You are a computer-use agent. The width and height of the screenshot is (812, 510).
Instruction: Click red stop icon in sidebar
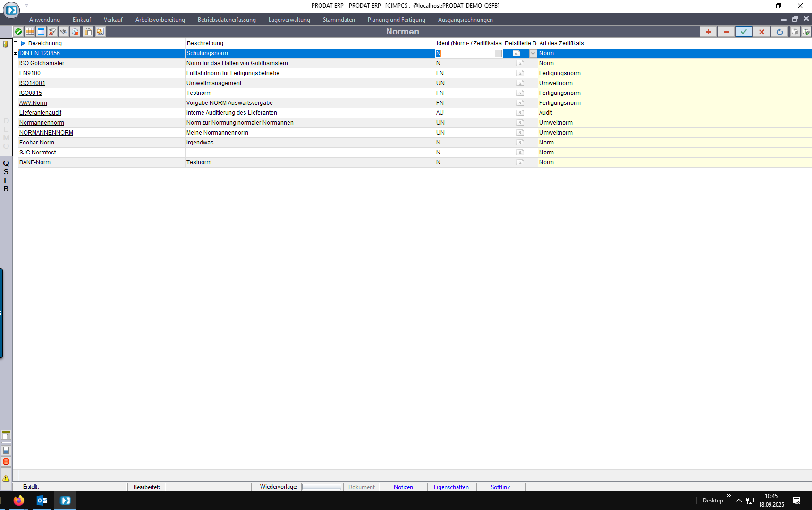point(6,461)
